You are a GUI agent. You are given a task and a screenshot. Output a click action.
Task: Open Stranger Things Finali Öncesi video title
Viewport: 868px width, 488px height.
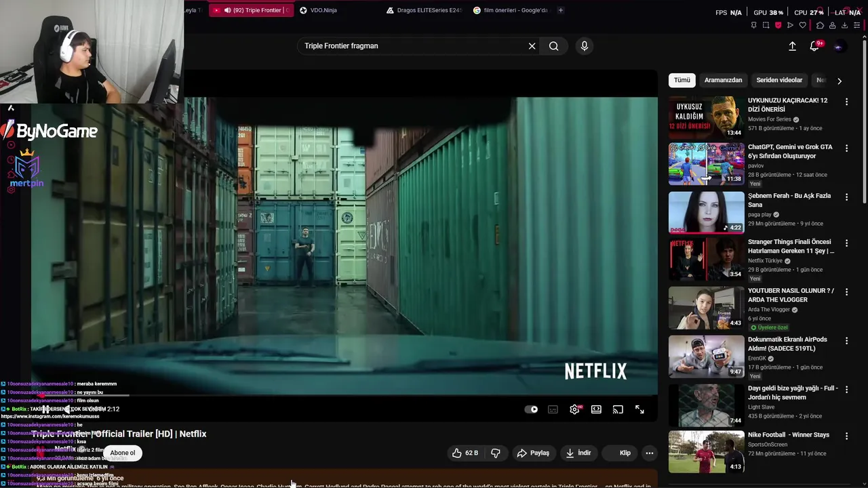coord(791,246)
